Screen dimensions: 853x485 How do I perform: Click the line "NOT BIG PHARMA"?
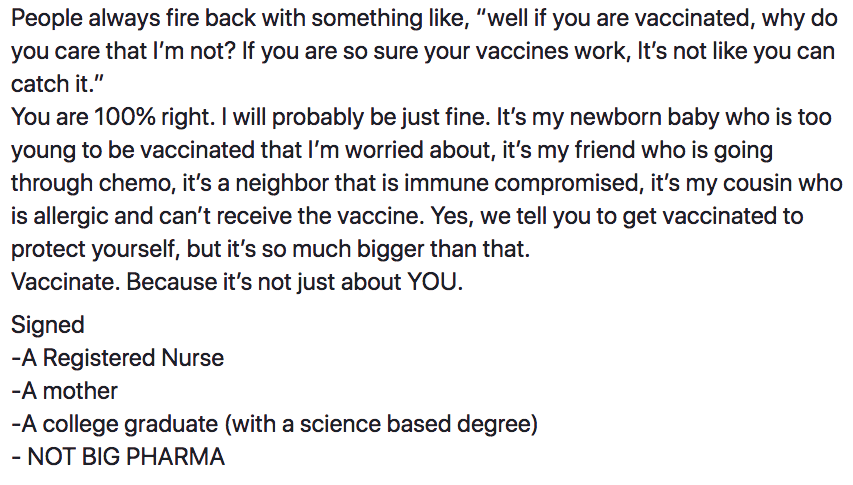point(126,457)
